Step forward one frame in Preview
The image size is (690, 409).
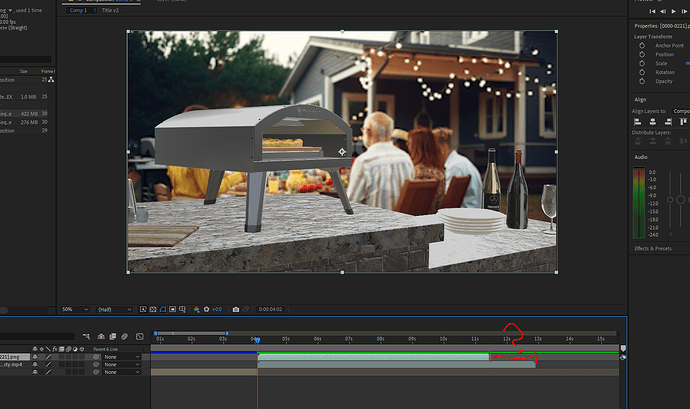pos(684,11)
